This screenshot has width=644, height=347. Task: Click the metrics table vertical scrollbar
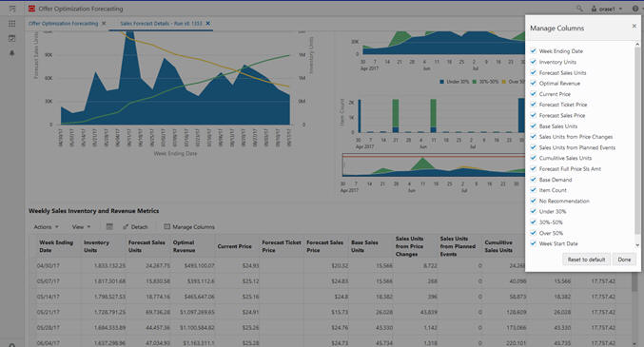(634, 282)
